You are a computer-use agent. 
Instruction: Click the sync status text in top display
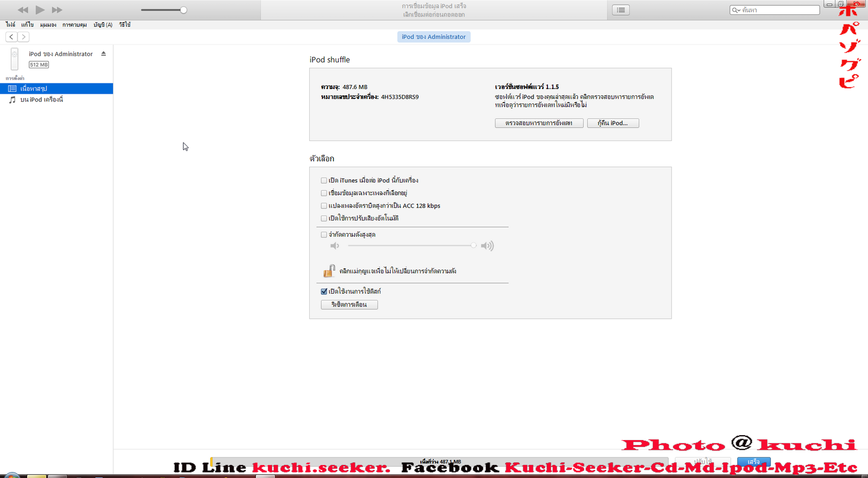(x=434, y=10)
